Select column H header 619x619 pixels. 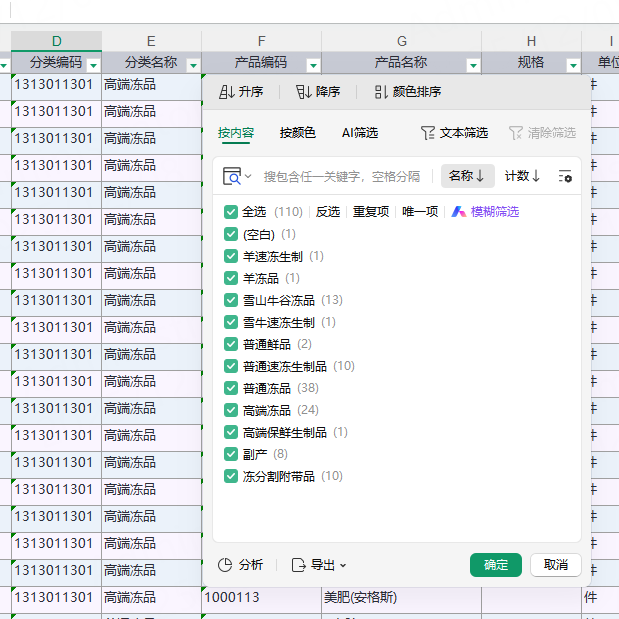[531, 41]
